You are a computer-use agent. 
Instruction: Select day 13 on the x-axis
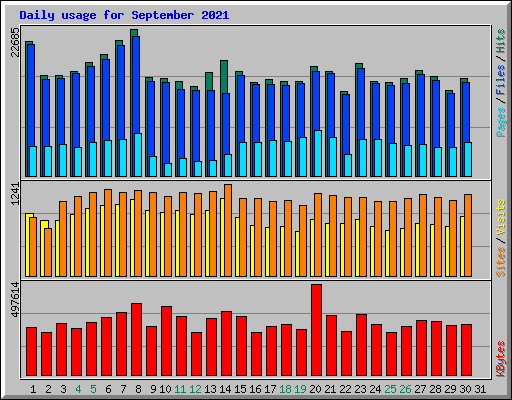(x=210, y=389)
